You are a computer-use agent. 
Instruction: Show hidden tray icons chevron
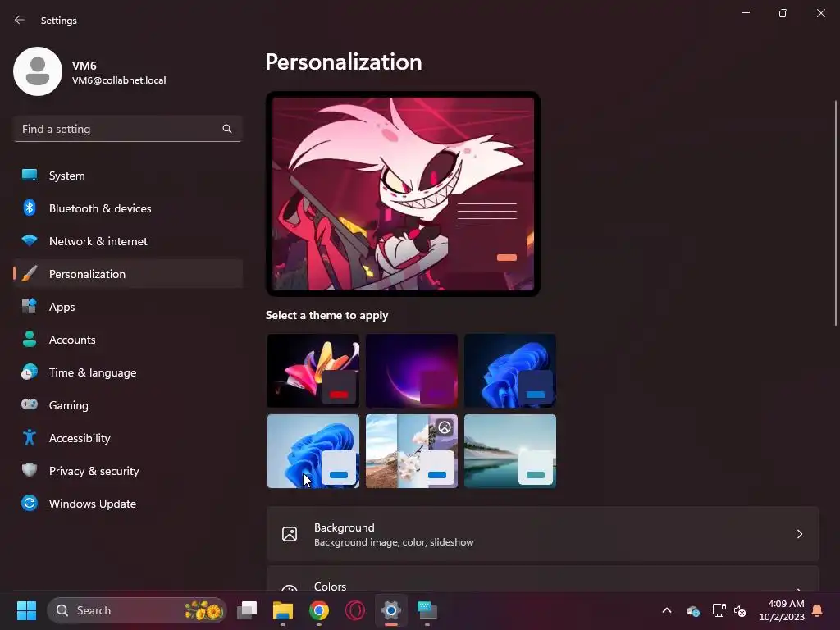667,610
